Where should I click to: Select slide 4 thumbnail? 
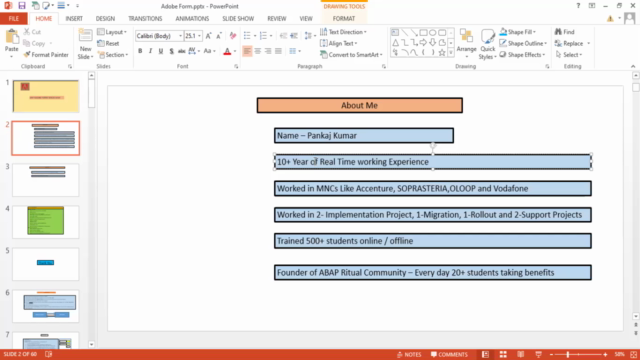[45, 221]
